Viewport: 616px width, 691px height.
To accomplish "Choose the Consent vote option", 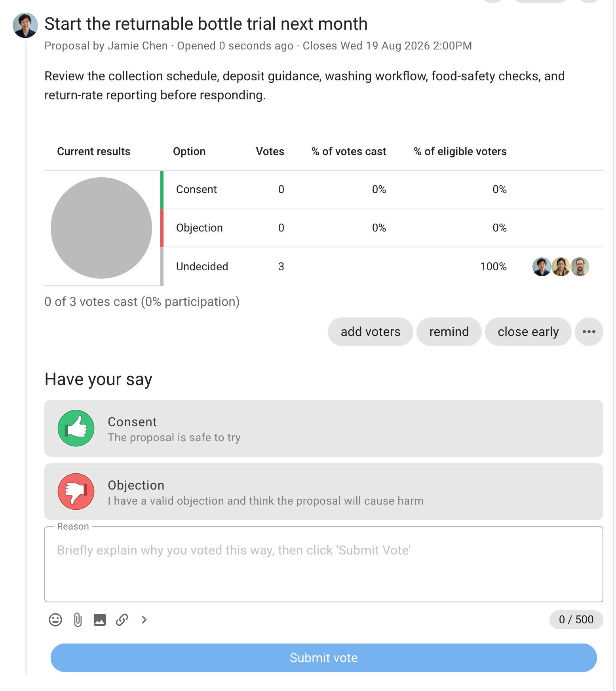I will (x=324, y=428).
